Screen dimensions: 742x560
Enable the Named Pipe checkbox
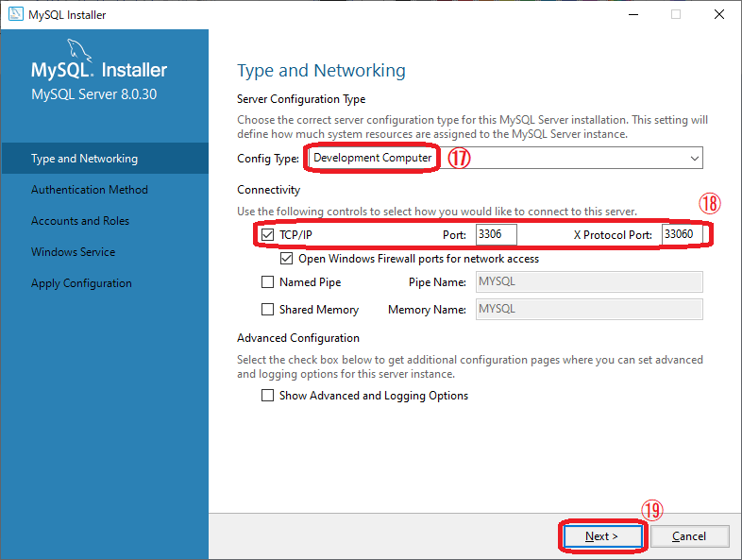267,282
